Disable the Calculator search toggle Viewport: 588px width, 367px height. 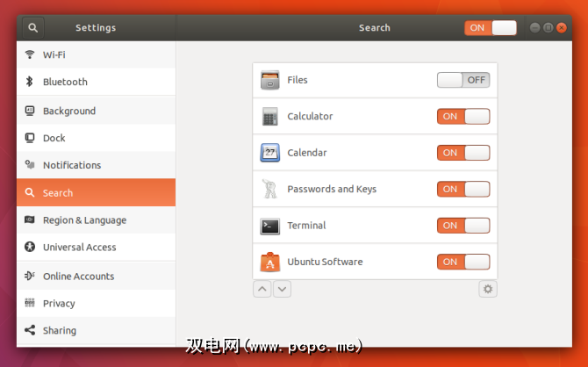click(x=463, y=116)
